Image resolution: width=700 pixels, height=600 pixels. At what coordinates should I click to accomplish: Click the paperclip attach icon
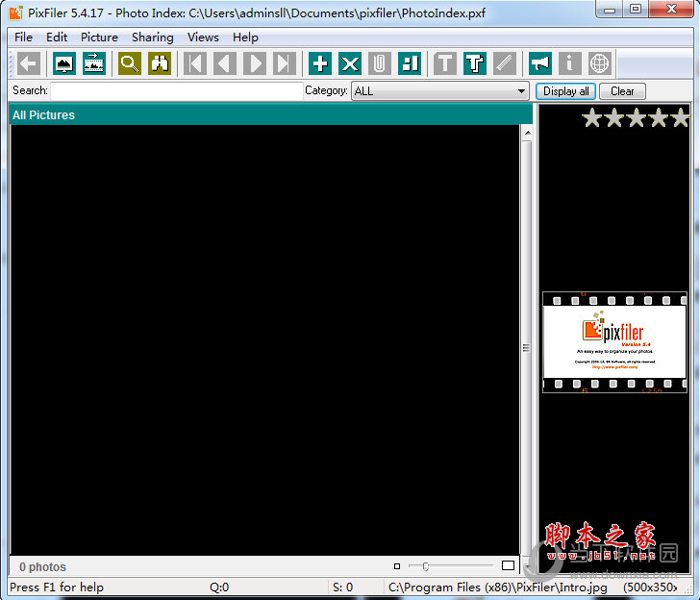point(380,63)
